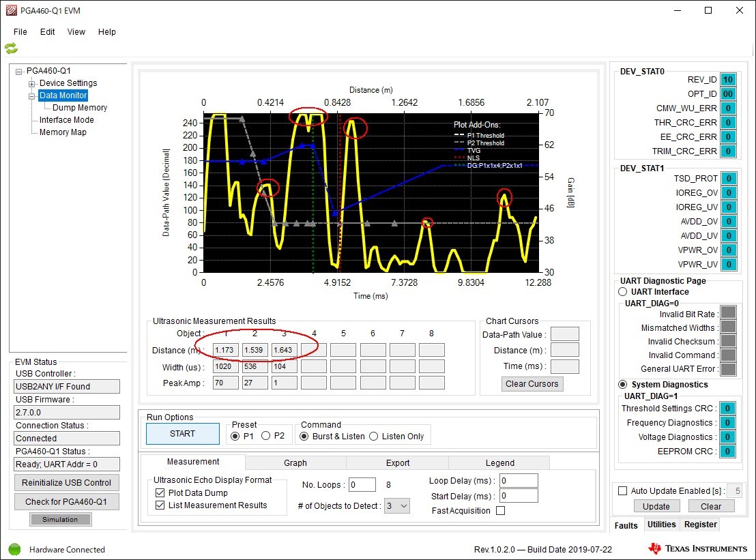Viewport: 756px width, 560px height.
Task: Click the TSD_PROT status indicator
Action: (x=729, y=178)
